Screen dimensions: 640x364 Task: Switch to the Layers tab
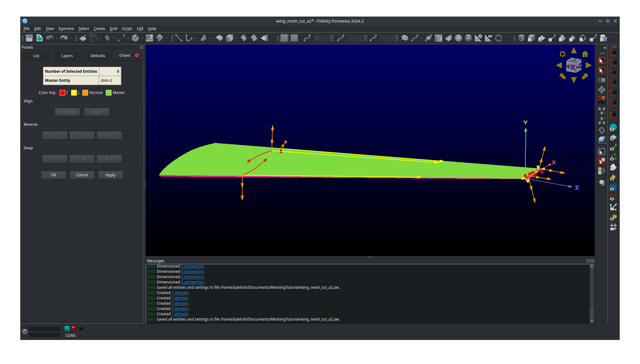pyautogui.click(x=67, y=56)
